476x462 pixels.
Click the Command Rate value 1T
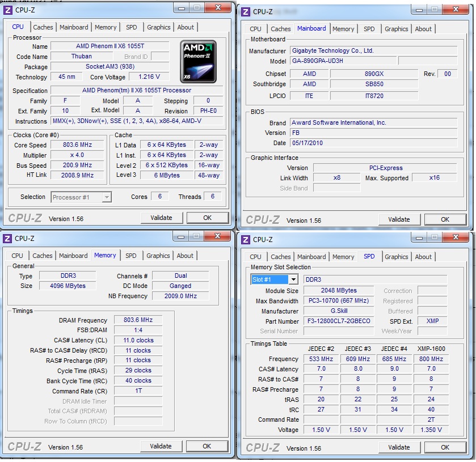138,391
